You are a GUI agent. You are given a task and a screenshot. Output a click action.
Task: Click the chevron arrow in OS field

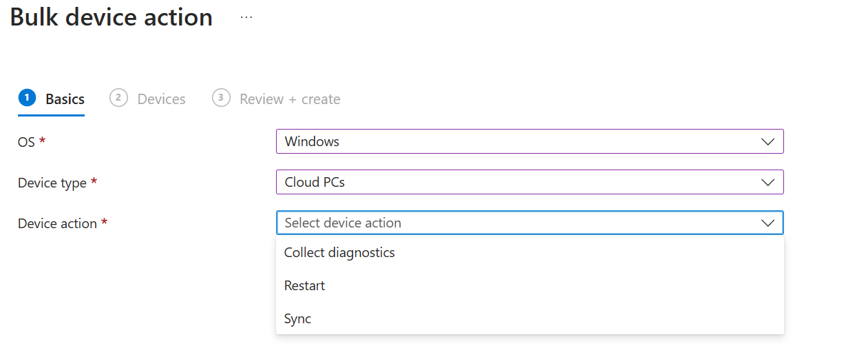click(768, 142)
